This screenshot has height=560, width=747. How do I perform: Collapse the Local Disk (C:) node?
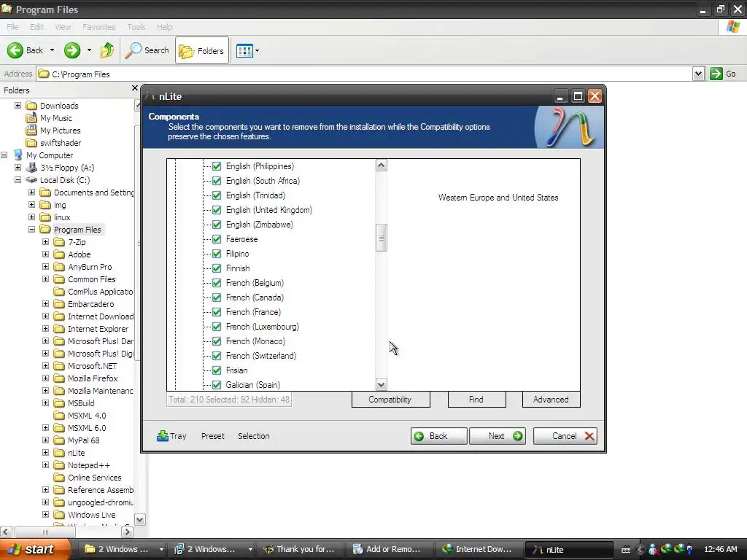(x=18, y=179)
